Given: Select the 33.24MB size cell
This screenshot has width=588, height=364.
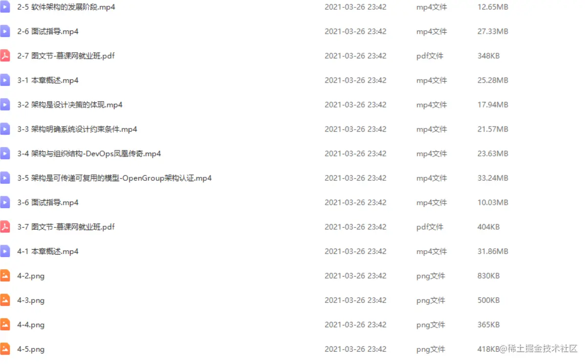Looking at the screenshot, I should pyautogui.click(x=493, y=178).
